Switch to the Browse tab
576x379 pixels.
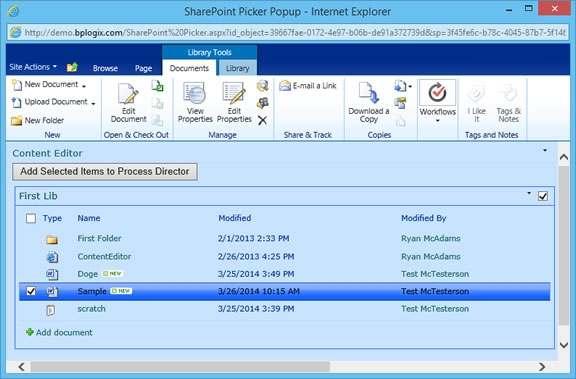(105, 68)
